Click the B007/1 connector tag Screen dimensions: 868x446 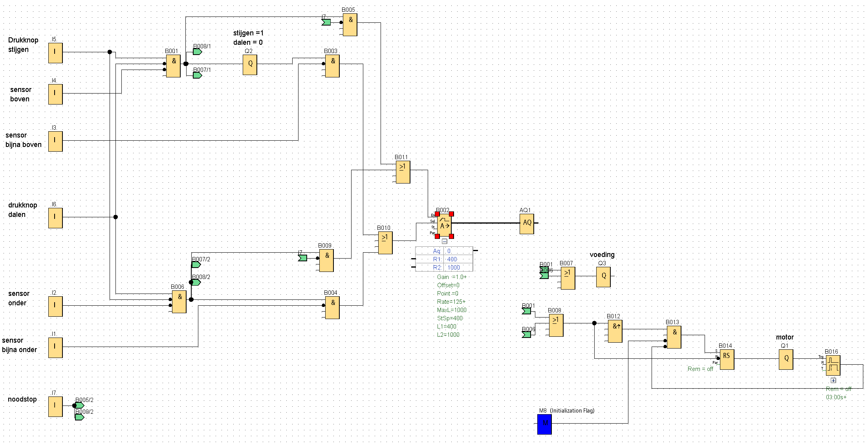pos(198,75)
